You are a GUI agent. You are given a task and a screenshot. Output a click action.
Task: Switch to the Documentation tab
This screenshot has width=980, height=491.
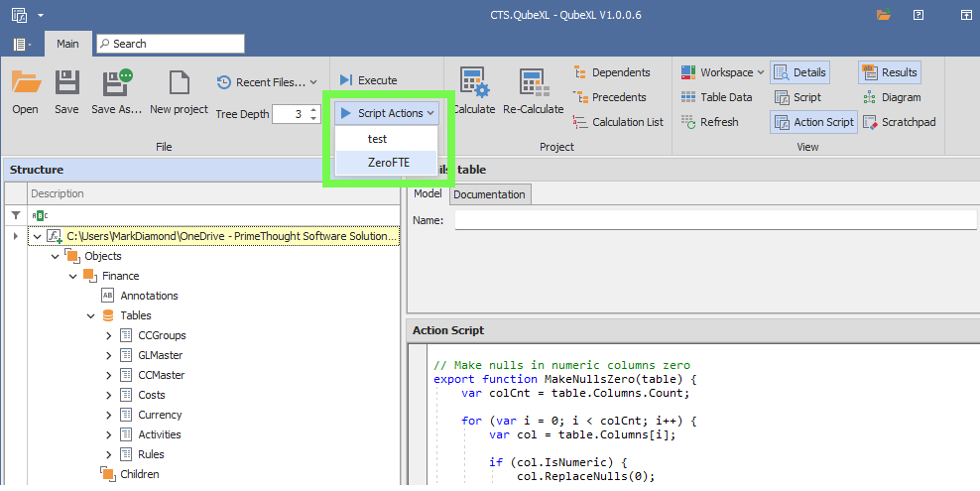[x=489, y=194]
